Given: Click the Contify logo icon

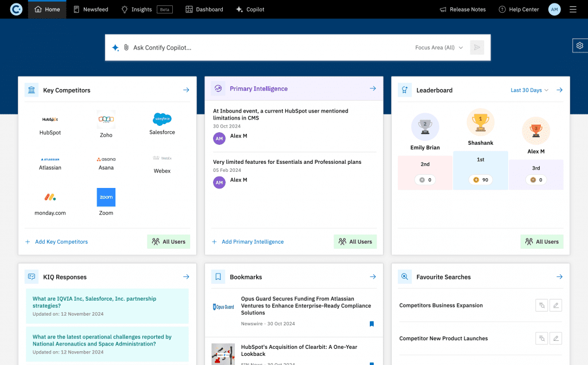Looking at the screenshot, I should (x=16, y=9).
